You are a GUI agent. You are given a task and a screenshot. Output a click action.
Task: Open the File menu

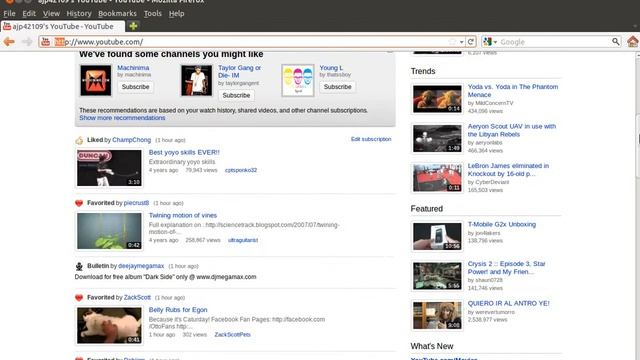(9, 13)
